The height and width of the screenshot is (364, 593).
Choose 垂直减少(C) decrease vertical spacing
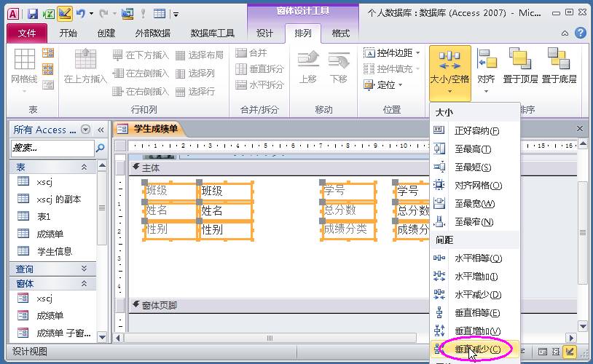[475, 349]
